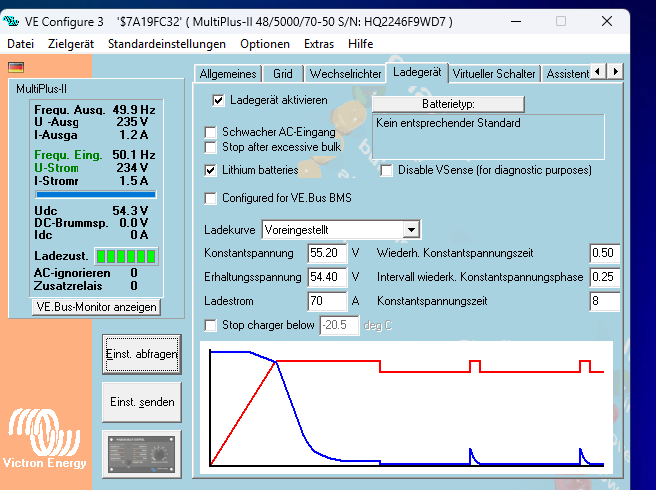Image resolution: width=656 pixels, height=490 pixels.
Task: Open the Ladekurve dropdown list
Action: 410,230
